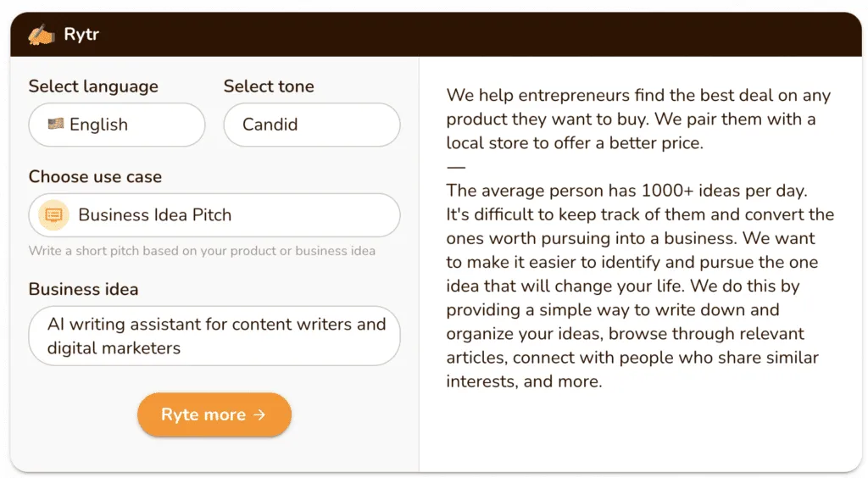Screen dimensions: 868x478
Task: Open the English language dropdown
Action: tap(117, 125)
